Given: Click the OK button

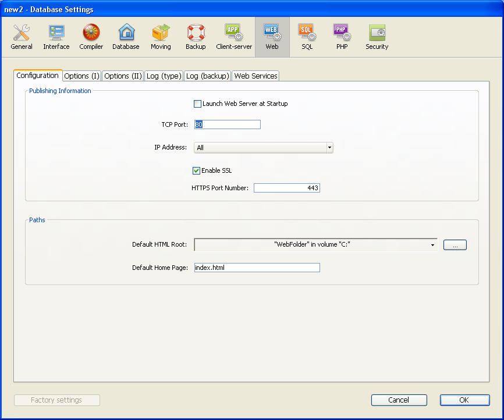Looking at the screenshot, I should point(464,400).
